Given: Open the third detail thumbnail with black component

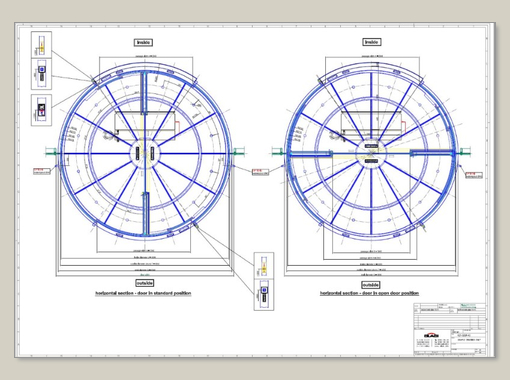Looking at the screenshot, I should coord(41,110).
